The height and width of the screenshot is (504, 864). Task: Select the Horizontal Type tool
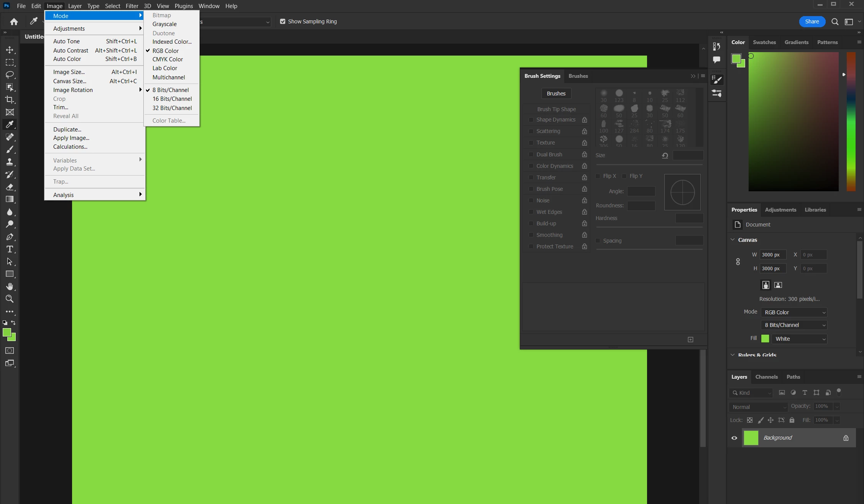(10, 249)
